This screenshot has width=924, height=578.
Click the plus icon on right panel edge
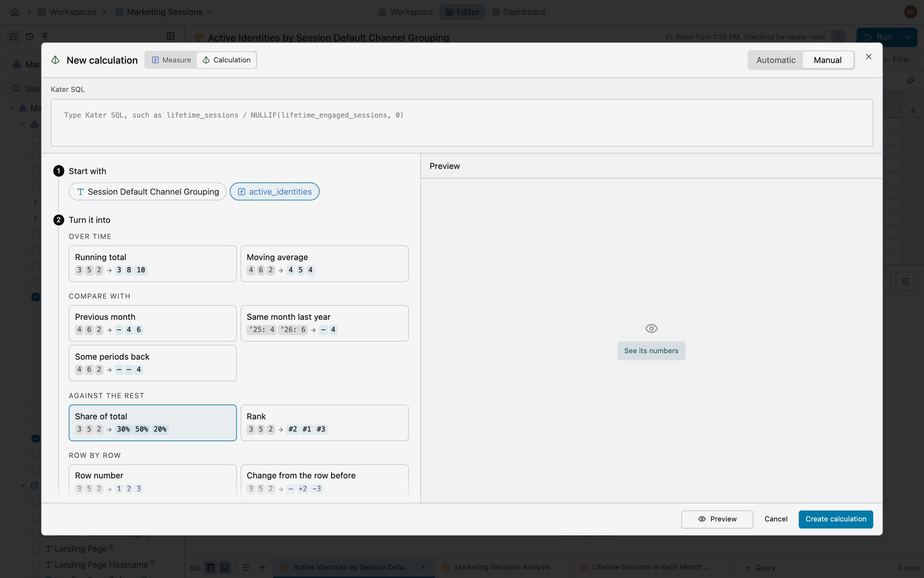point(912,110)
